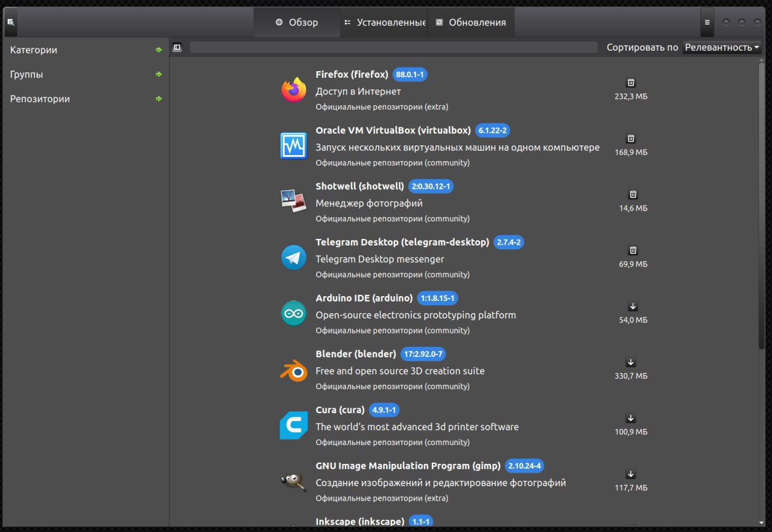Remove VirtualBox using its trash icon
Screen dimensions: 772x532
631,139
